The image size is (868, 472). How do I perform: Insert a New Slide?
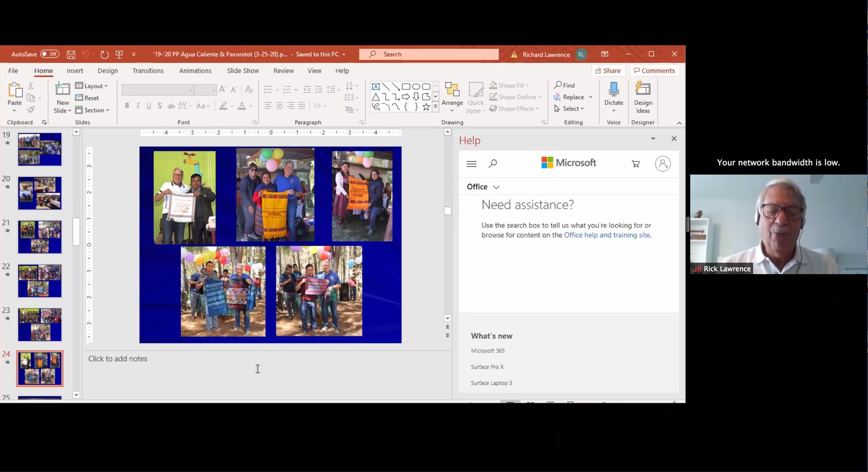tap(62, 90)
